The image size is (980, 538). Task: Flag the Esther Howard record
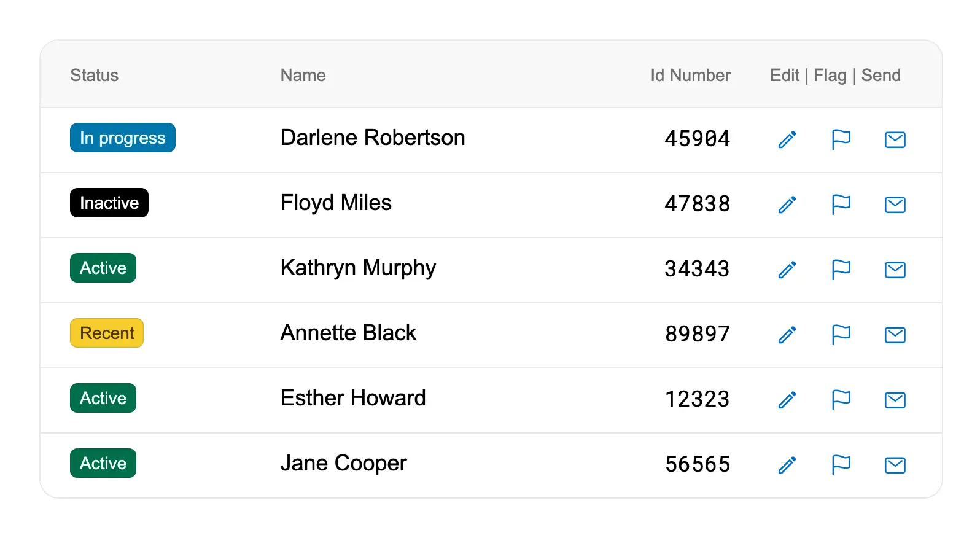click(x=841, y=400)
